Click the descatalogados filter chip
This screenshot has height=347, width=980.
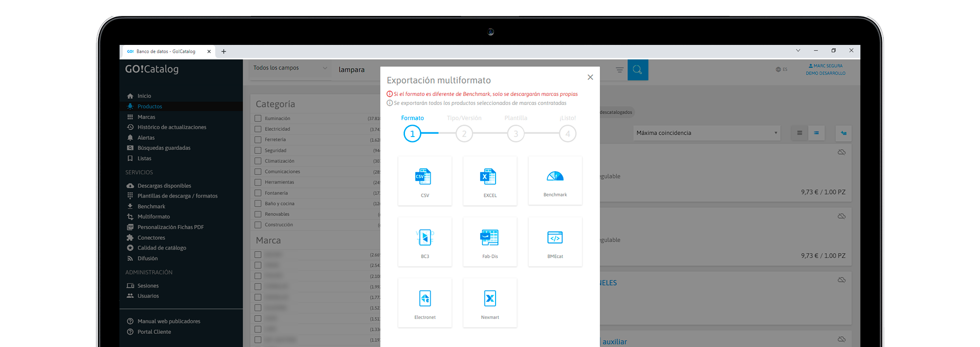click(618, 112)
